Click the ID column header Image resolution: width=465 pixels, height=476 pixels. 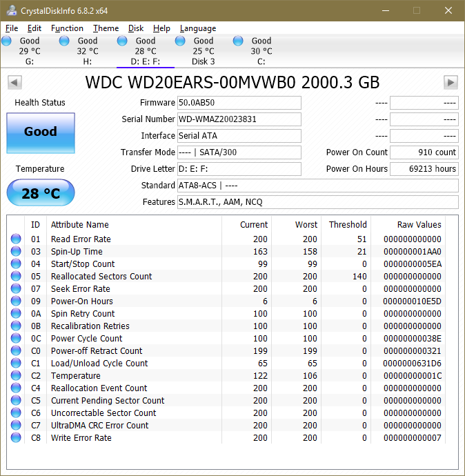(35, 225)
